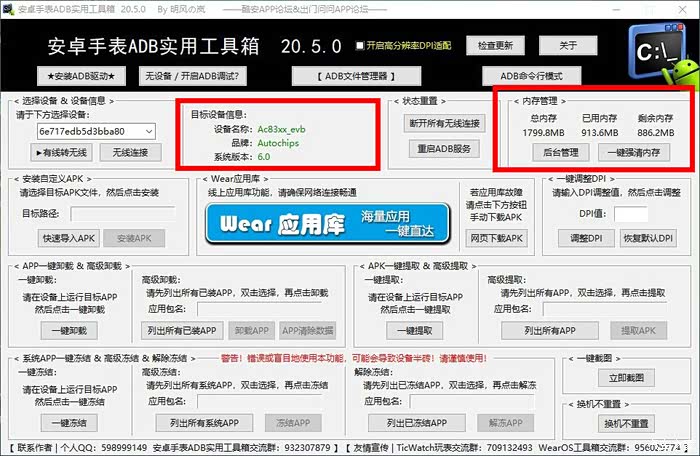The width and height of the screenshot is (700, 456).
Task: Click 快速导入APK button
Action: (x=69, y=238)
